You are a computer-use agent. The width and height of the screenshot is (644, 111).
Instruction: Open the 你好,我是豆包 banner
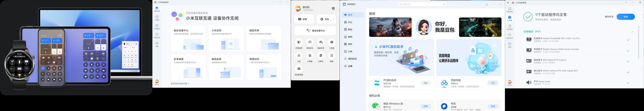coord(435,27)
